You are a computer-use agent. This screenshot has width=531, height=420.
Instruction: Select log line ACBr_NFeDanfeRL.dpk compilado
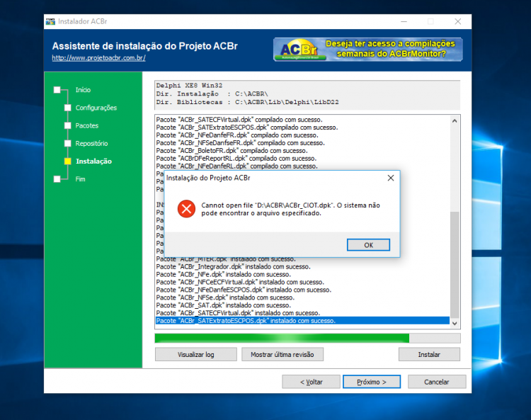point(236,166)
